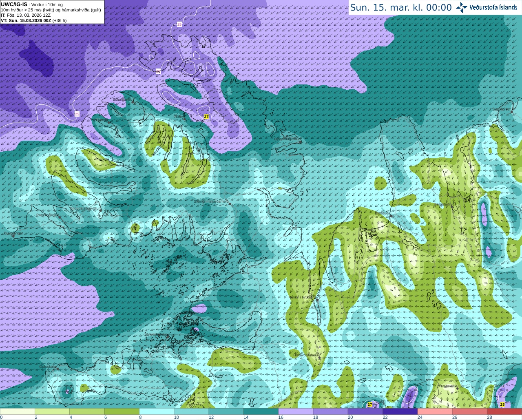Click the UWC/IG-IS model title text
Viewport: 522px width, 420px height.
click(x=14, y=4)
